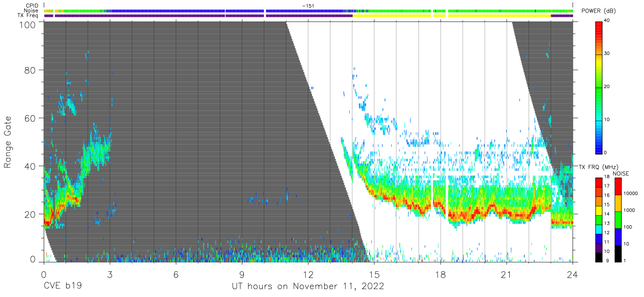The height and width of the screenshot is (297, 644).
Task: Click Range Gate axis tick 100
Action: [28, 25]
